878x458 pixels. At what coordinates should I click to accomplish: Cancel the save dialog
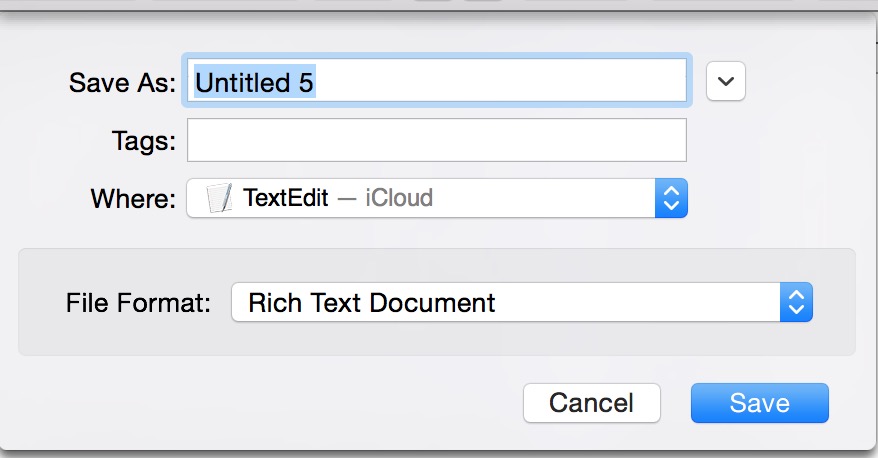coord(592,403)
